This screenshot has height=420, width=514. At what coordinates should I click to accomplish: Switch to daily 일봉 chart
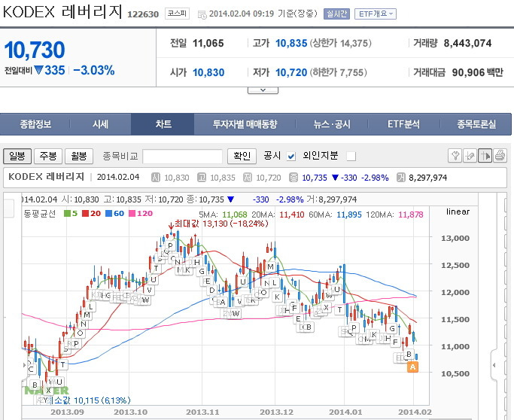click(17, 156)
